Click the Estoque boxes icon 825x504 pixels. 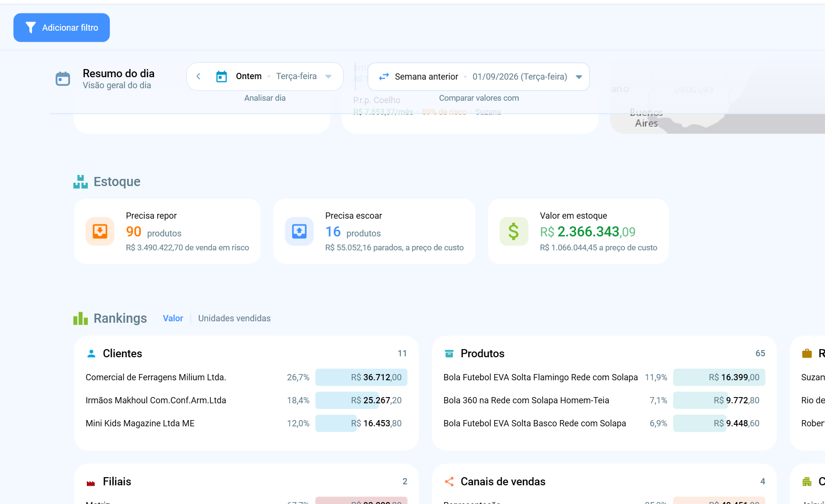(81, 182)
